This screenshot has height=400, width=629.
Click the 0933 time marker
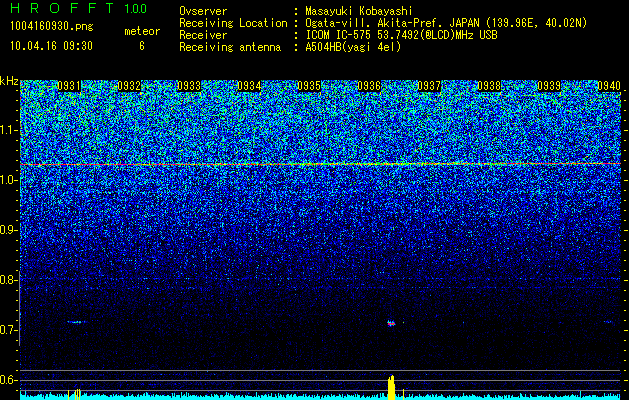[189, 86]
